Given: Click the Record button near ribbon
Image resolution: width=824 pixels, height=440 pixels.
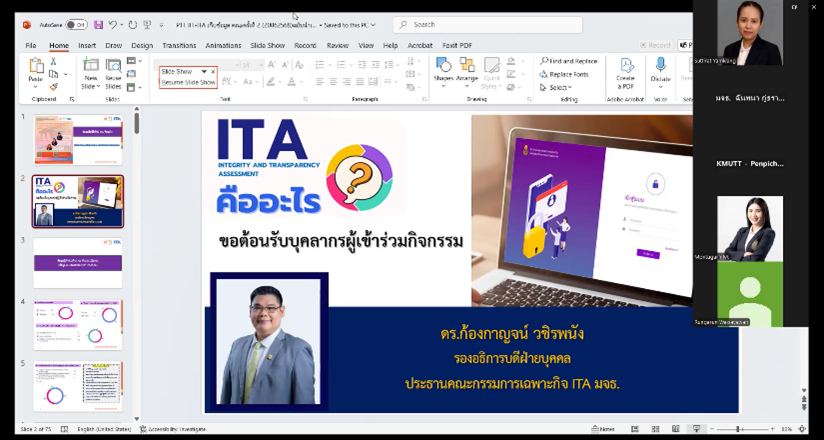Looking at the screenshot, I should pos(655,46).
